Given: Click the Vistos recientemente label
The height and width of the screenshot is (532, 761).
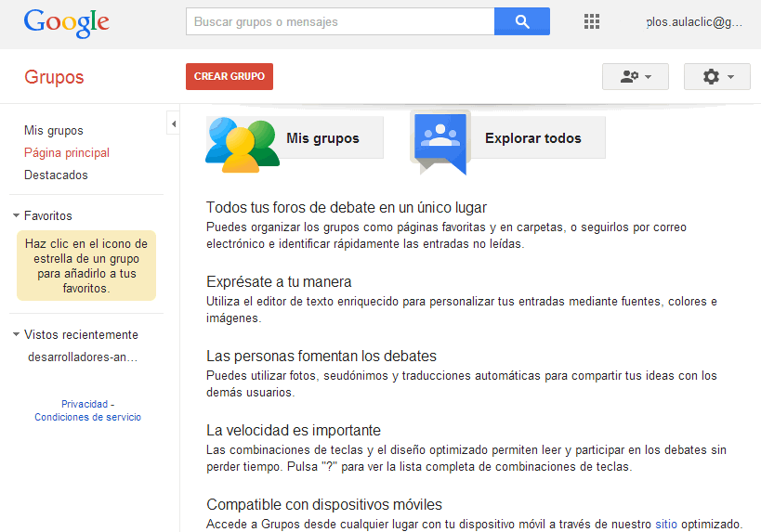Looking at the screenshot, I should 81,334.
